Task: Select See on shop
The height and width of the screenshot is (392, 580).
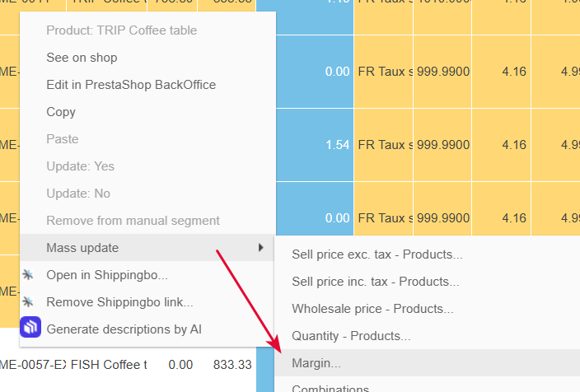Action: click(82, 58)
